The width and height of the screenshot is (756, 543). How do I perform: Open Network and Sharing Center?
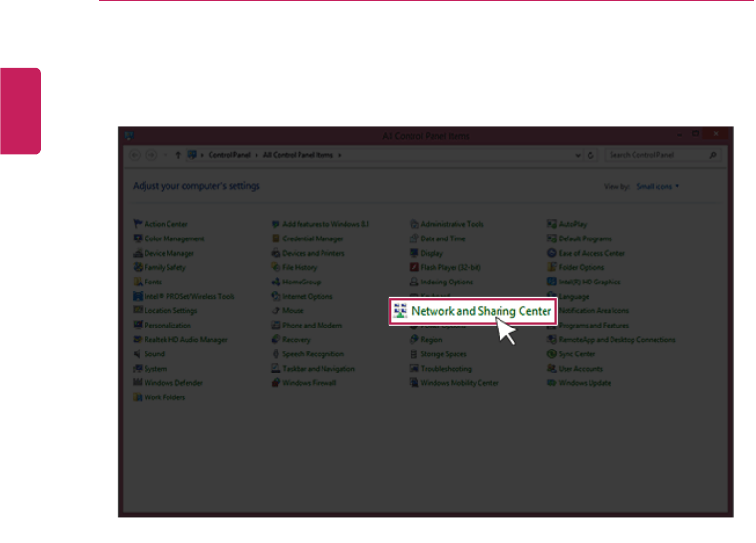click(x=473, y=311)
